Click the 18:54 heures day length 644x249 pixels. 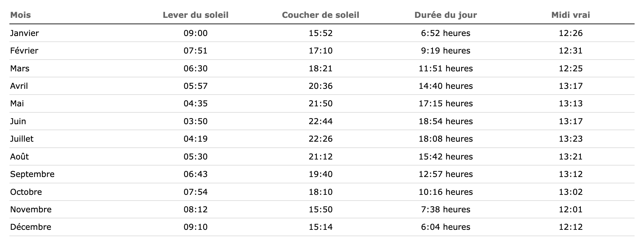tap(445, 121)
